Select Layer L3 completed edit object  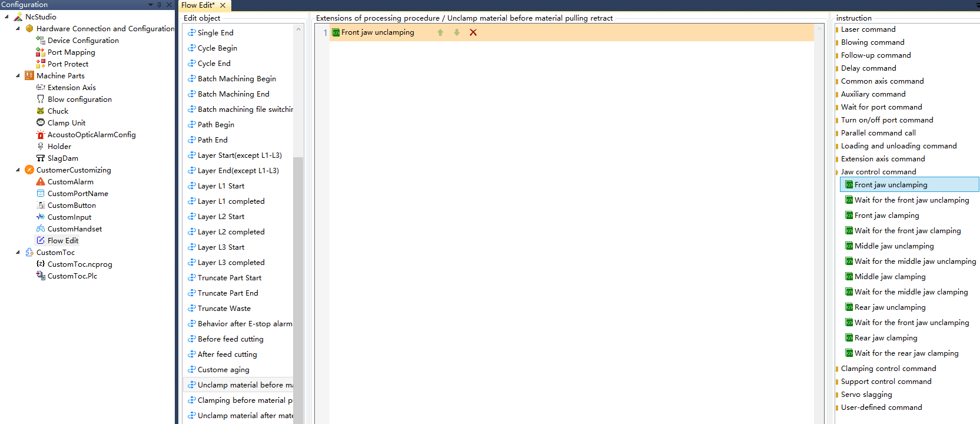(x=231, y=263)
